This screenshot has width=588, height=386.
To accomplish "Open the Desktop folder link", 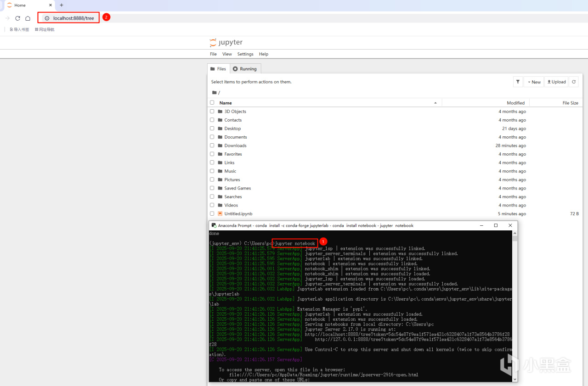I will coord(232,129).
